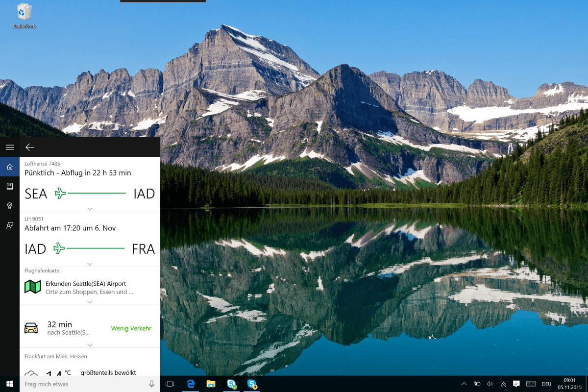Expand the Flughafenkarte card

click(90, 302)
